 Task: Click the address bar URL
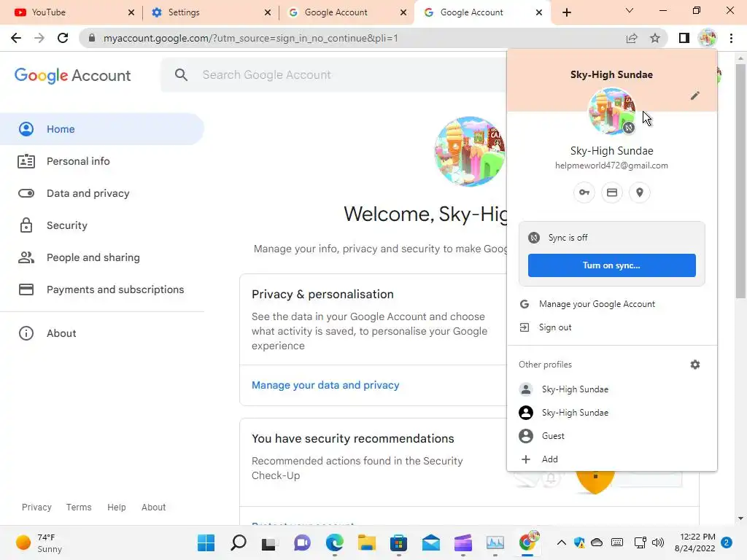(x=251, y=38)
